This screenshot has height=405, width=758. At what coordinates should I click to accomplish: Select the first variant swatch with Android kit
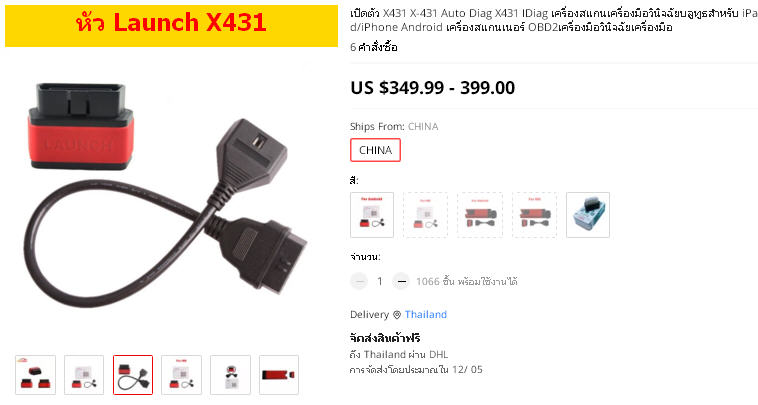(x=372, y=215)
